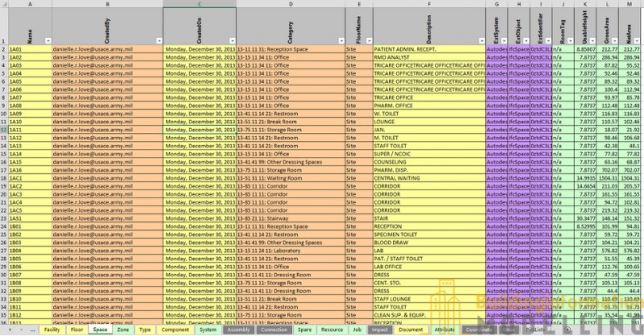Open the NetArea column filter dropdown
Screen dimensions: 644x336
point(637,41)
